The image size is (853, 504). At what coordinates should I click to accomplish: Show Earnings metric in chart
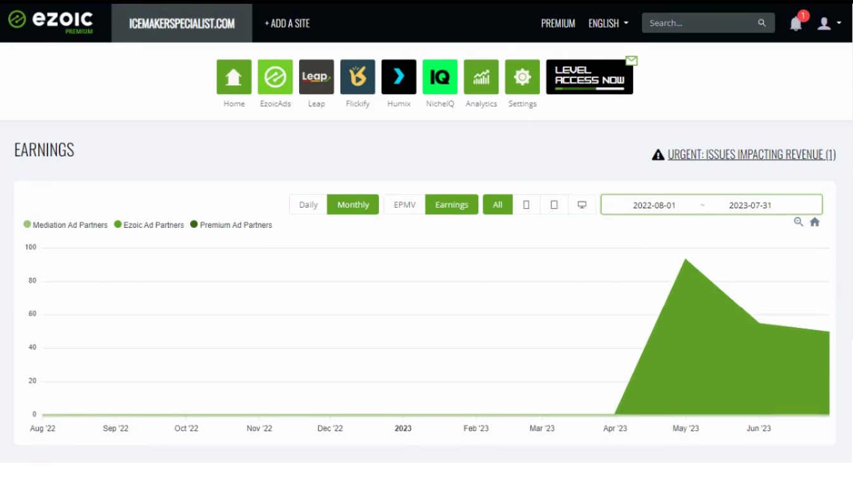pyautogui.click(x=452, y=205)
